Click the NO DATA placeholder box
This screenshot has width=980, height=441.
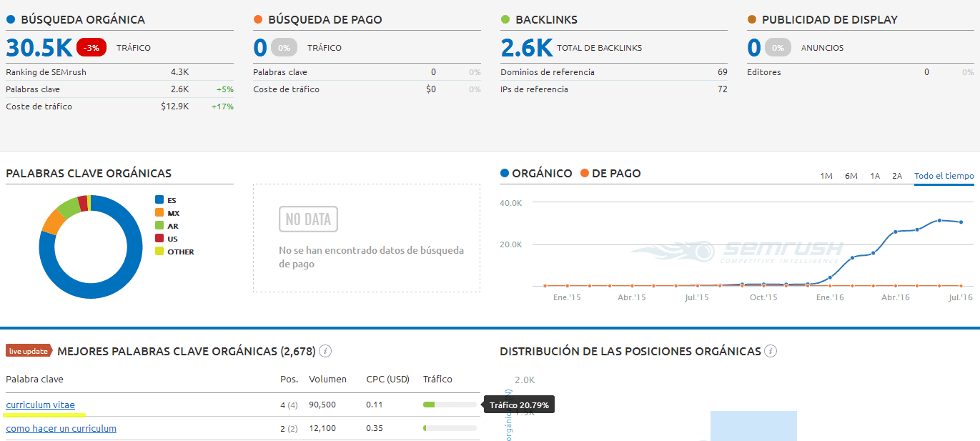[308, 219]
